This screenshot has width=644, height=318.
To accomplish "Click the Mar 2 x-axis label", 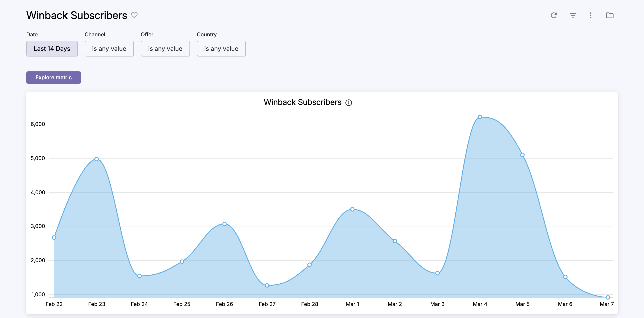I will 395,304.
